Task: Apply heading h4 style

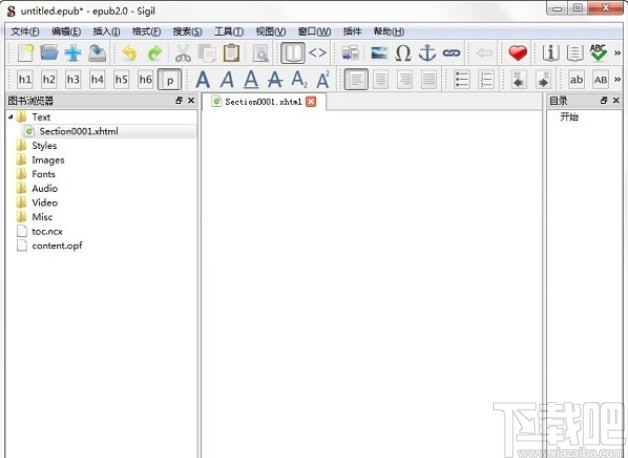Action: pyautogui.click(x=97, y=79)
